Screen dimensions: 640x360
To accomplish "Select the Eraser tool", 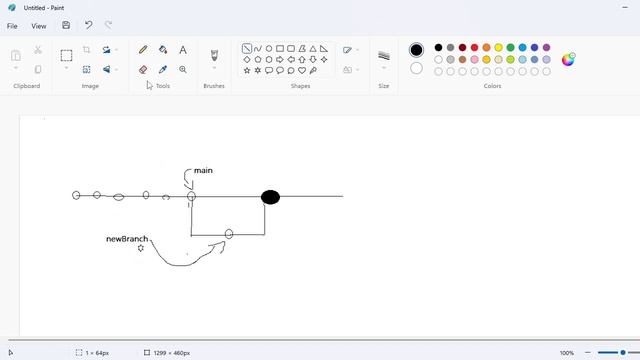I will (x=143, y=69).
